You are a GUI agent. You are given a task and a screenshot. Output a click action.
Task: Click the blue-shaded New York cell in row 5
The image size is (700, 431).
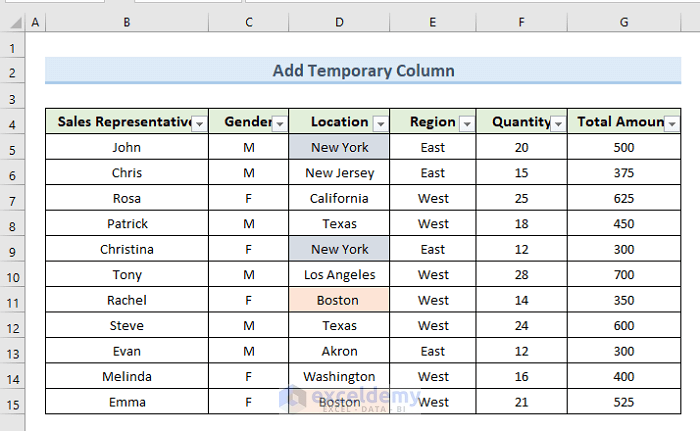(340, 147)
